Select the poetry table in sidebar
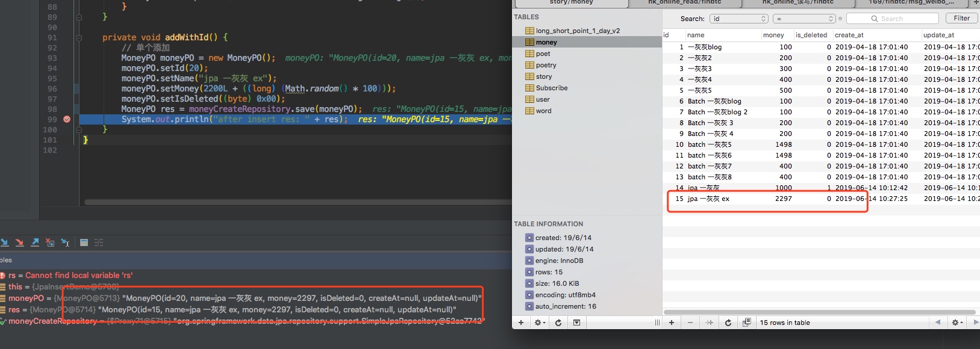The image size is (980, 349). 546,65
